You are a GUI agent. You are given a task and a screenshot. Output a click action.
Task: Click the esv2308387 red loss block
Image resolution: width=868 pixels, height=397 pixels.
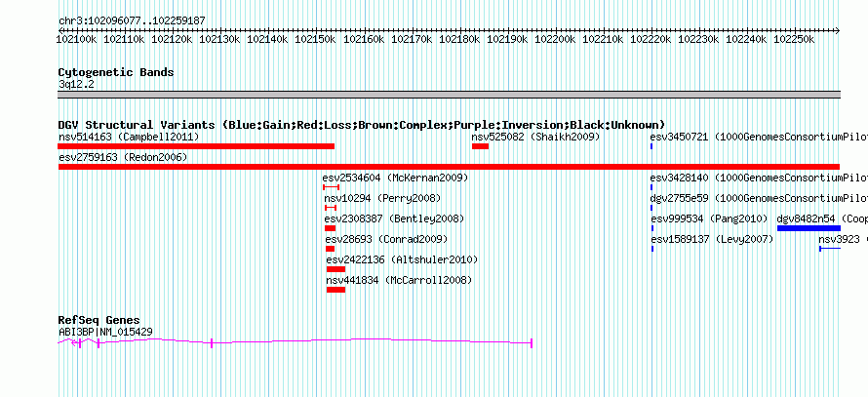tap(330, 228)
